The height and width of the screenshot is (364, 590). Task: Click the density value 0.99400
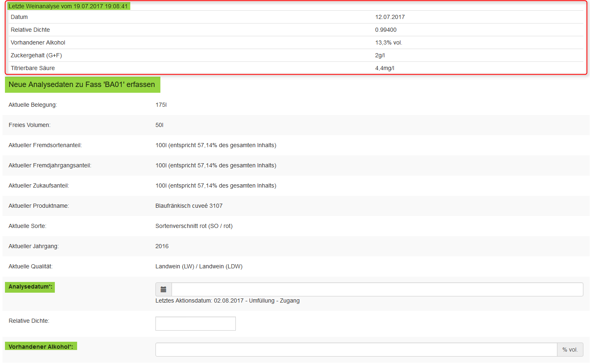(x=385, y=30)
